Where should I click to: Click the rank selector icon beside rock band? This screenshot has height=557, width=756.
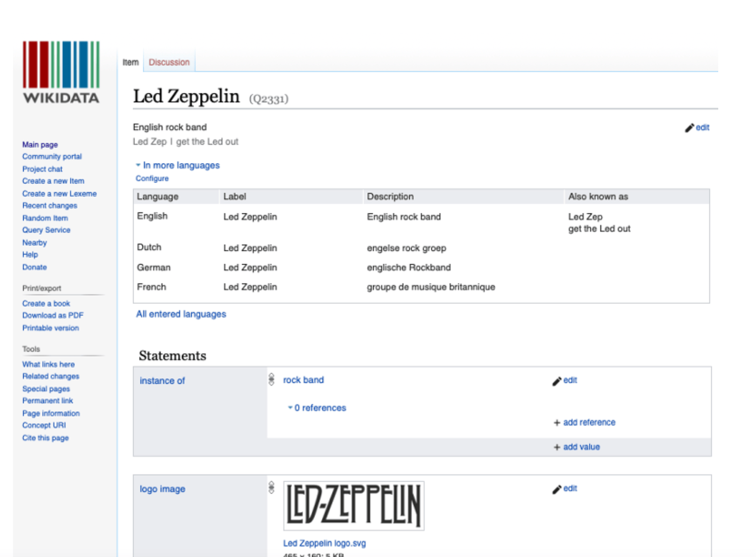[x=271, y=380]
